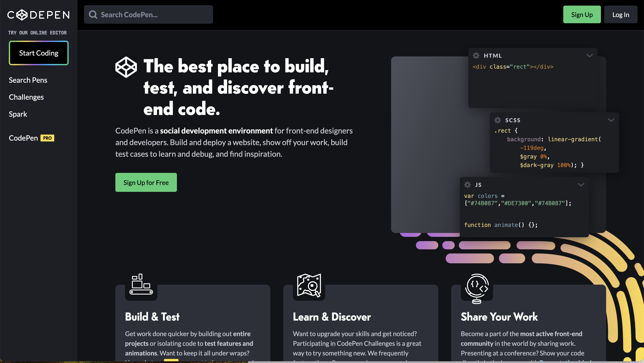
Task: Open the SCSS panel settings gear
Action: click(x=497, y=120)
